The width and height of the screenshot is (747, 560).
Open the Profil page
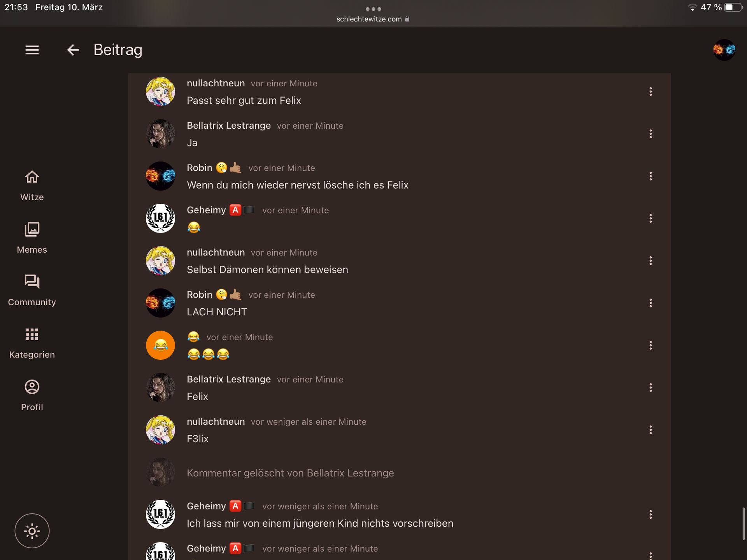coord(32,395)
